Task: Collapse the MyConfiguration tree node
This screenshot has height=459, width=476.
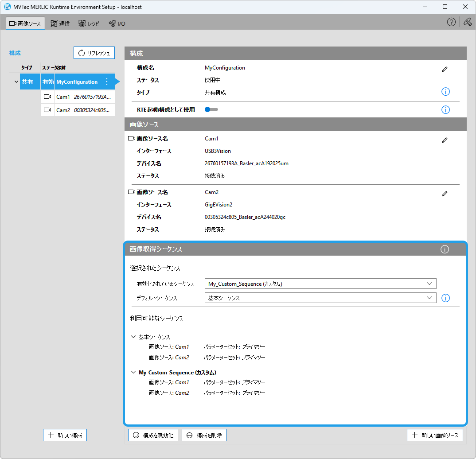Action: click(x=16, y=82)
